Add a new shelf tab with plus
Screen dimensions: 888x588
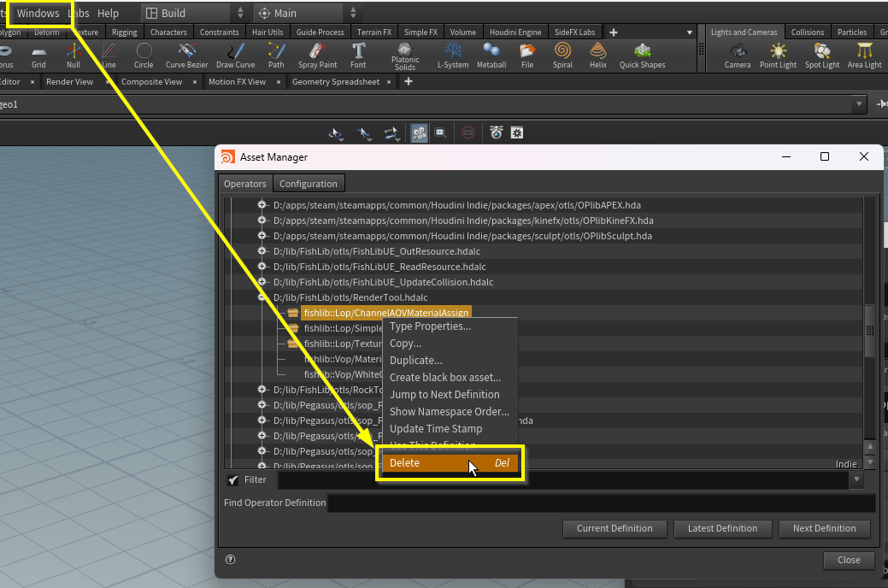coord(614,32)
